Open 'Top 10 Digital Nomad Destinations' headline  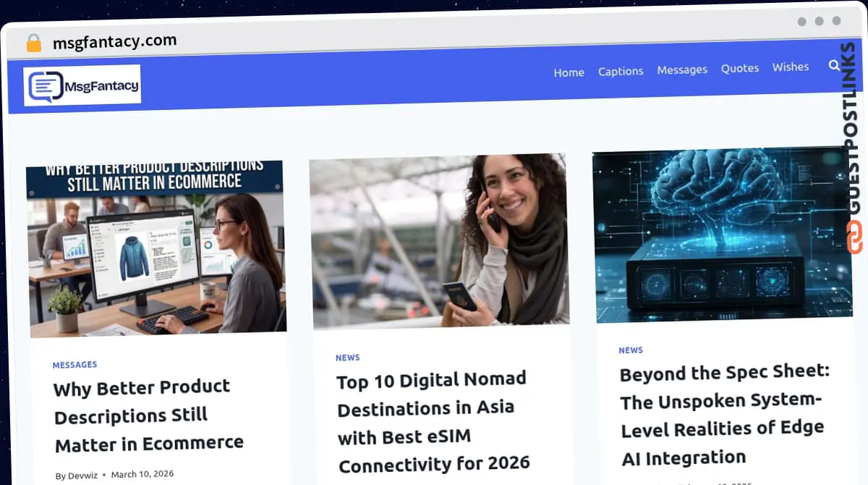tap(433, 421)
